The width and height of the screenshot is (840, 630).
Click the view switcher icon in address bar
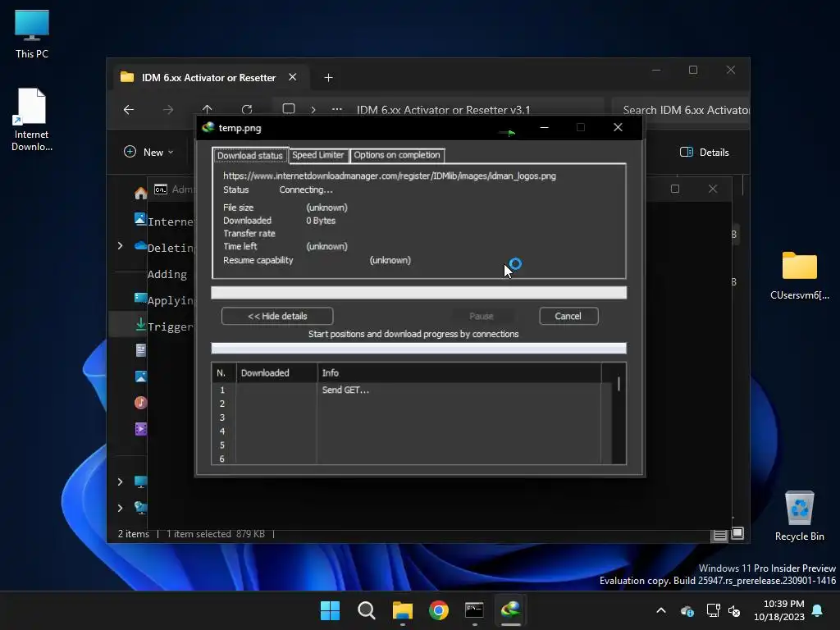289,109
